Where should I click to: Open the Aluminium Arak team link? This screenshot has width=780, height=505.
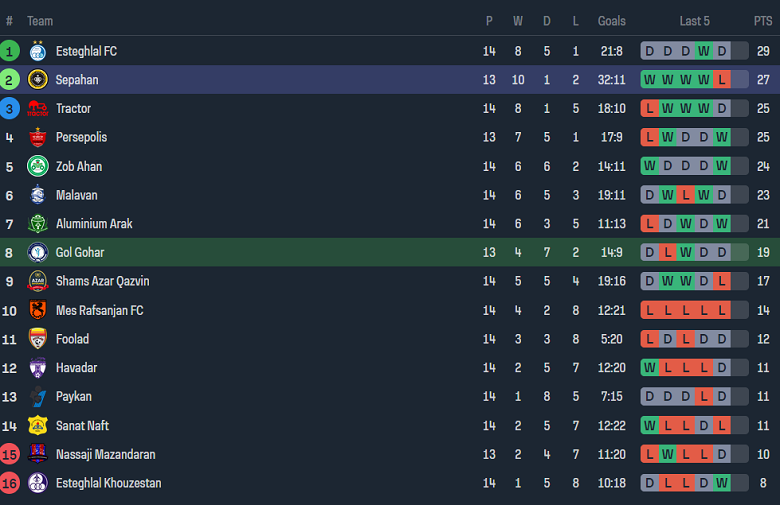[94, 224]
